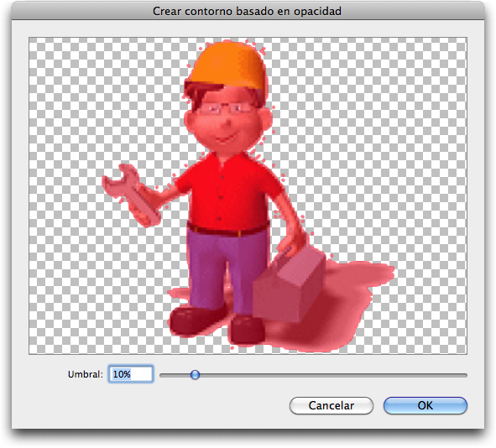
Task: Click the far right end of the Umbral slider track
Action: [x=465, y=375]
